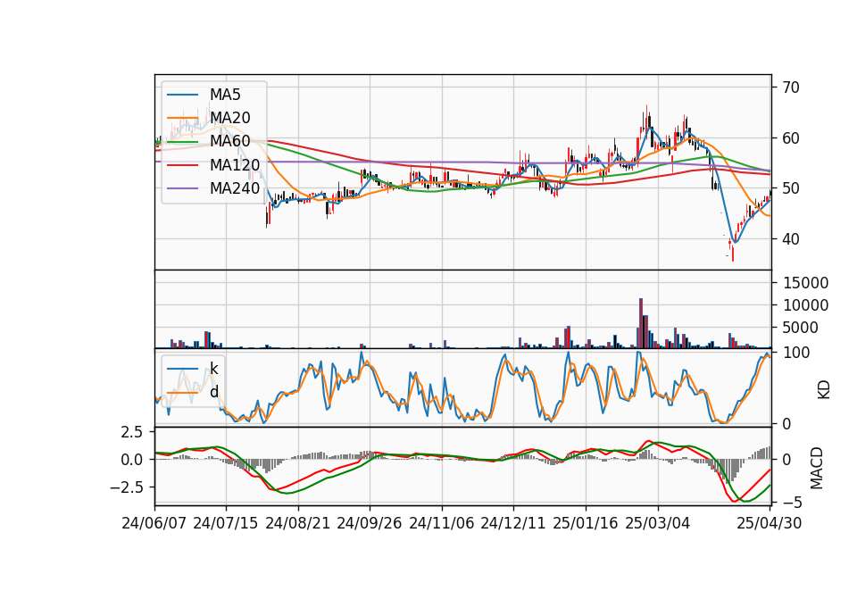857x616 pixels.
Task: Click the green MA60 legend line sample
Action: pyautogui.click(x=182, y=142)
